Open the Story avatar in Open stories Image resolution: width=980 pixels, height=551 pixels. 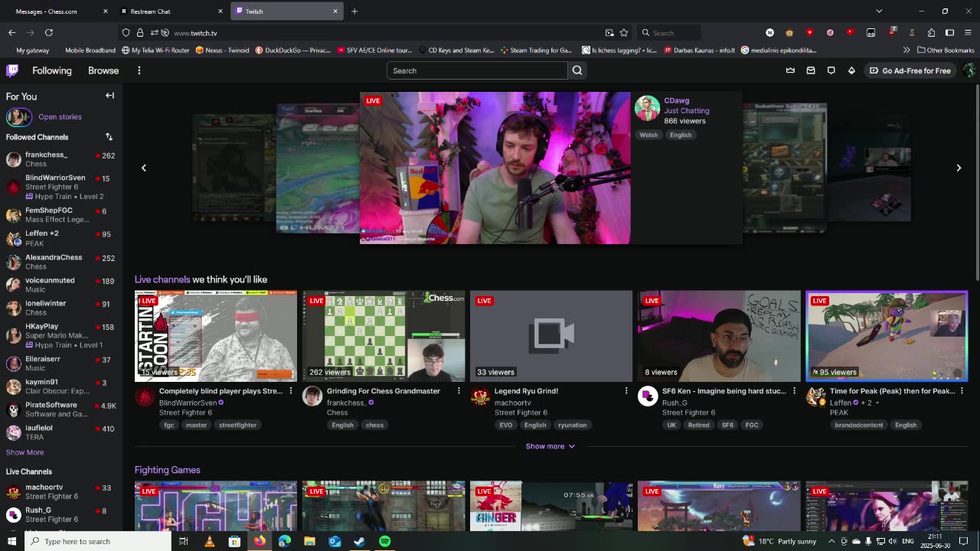point(19,117)
